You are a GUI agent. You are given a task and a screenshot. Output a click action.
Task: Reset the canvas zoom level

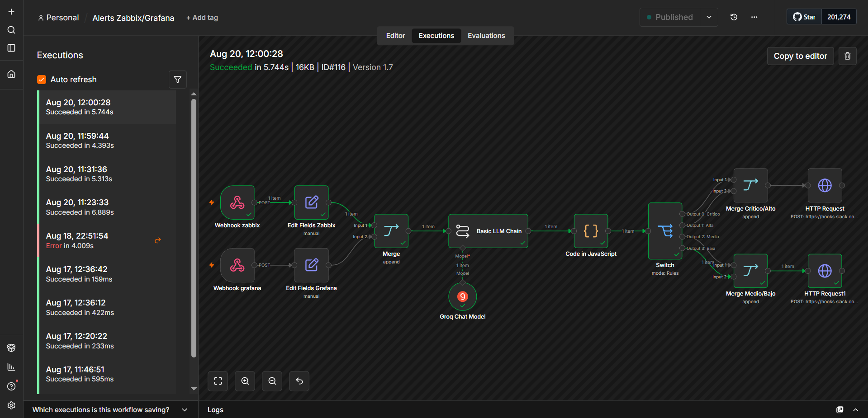click(x=299, y=381)
